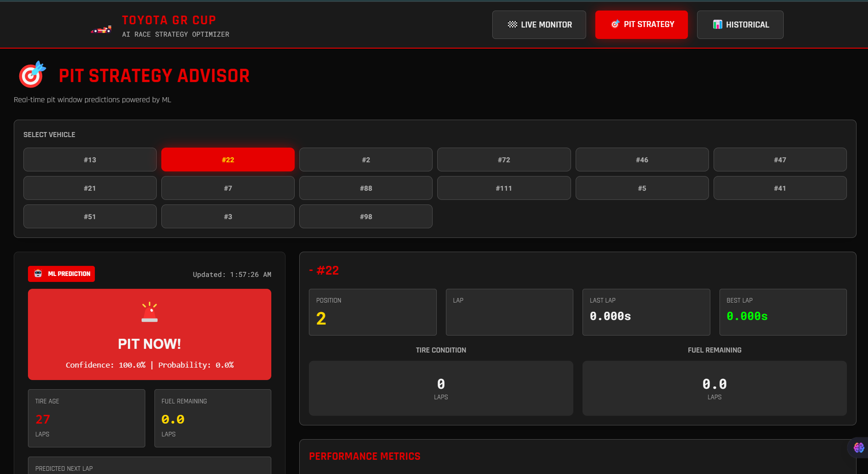
Task: Pick vehicle #41
Action: (780, 188)
